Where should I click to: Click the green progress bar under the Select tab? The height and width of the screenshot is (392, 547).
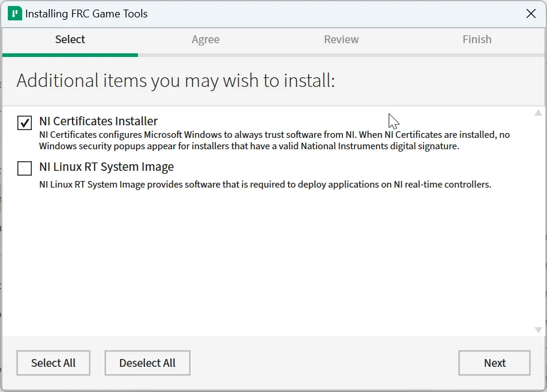tap(70, 55)
